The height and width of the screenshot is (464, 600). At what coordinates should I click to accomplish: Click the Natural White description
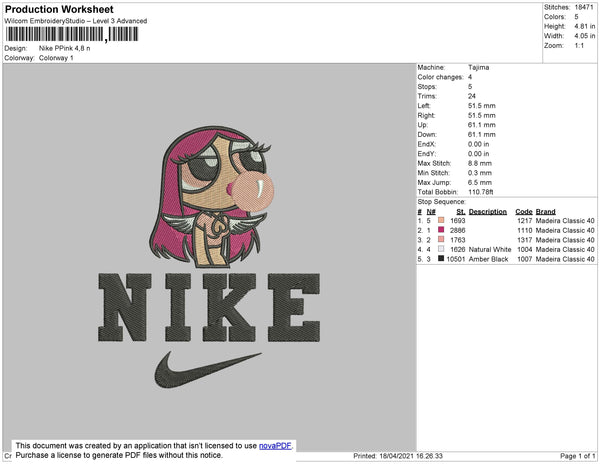(x=490, y=249)
